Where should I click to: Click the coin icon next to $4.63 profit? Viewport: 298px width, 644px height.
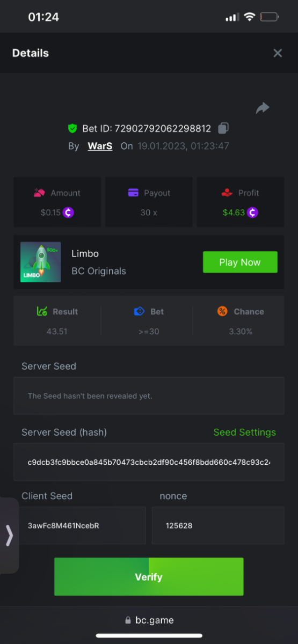pyautogui.click(x=252, y=213)
